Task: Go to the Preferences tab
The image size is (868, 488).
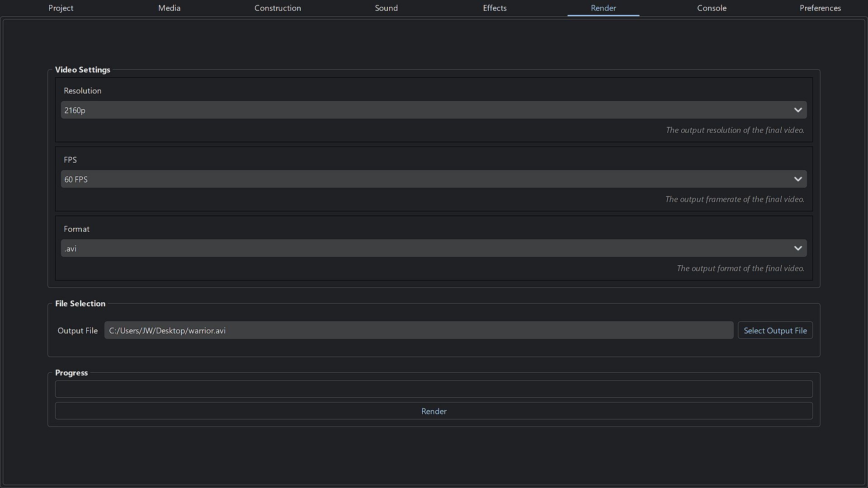Action: coord(820,8)
